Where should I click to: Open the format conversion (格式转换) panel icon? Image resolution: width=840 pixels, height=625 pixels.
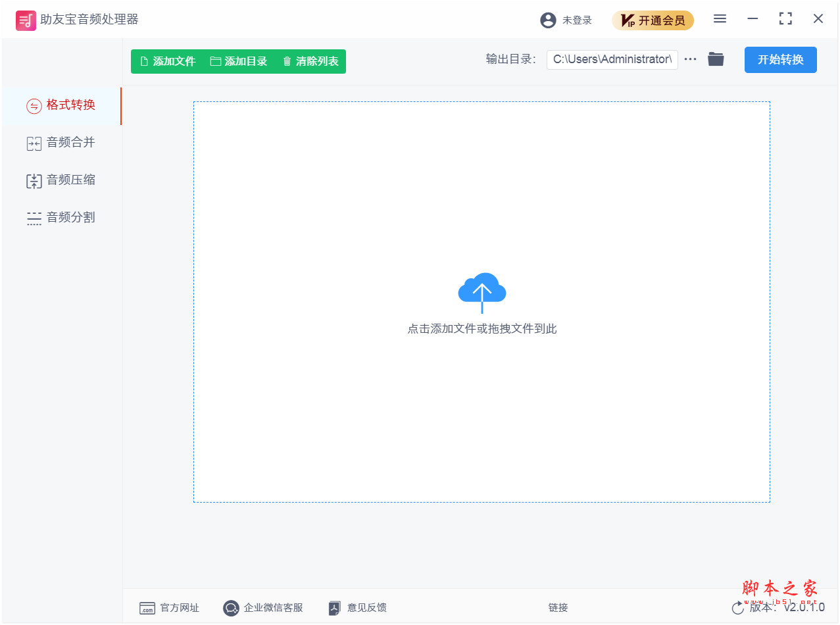(x=34, y=106)
